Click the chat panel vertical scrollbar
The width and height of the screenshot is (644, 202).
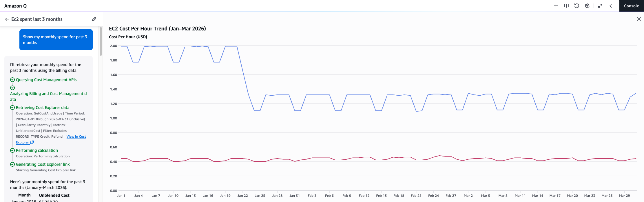[101, 41]
